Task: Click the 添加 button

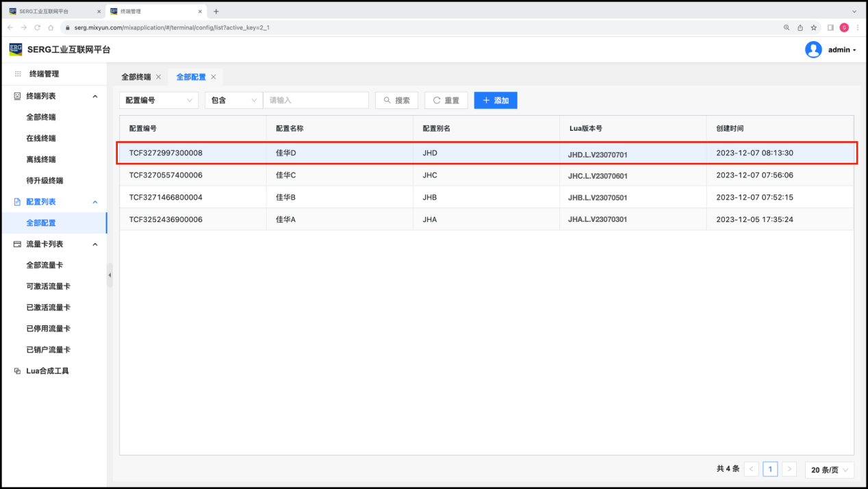Action: pos(496,100)
